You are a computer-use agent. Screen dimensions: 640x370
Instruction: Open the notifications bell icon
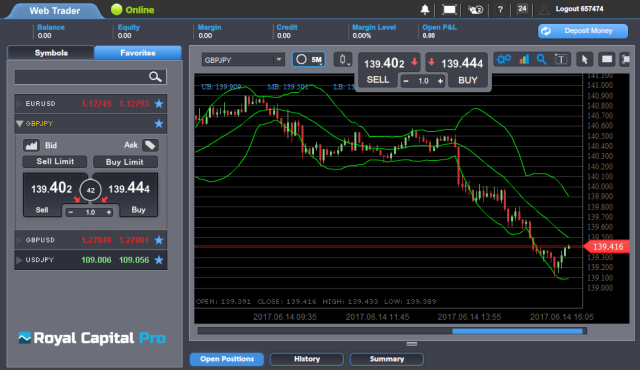(425, 9)
